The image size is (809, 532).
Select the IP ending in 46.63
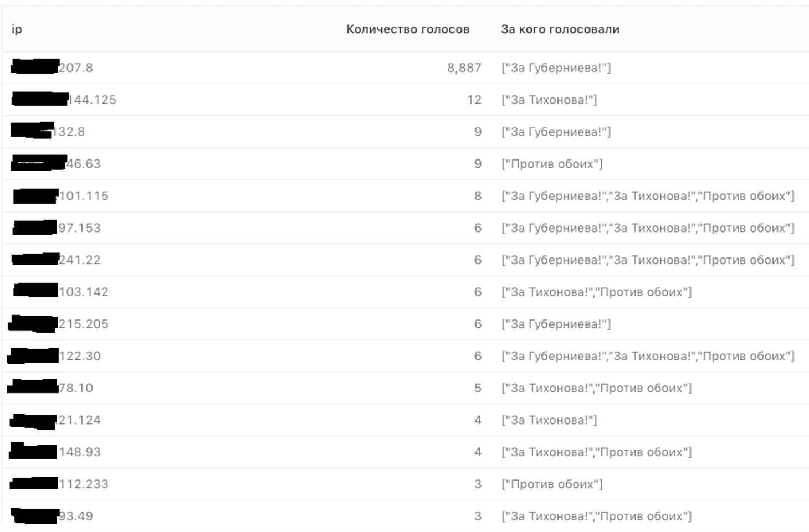[x=56, y=164]
